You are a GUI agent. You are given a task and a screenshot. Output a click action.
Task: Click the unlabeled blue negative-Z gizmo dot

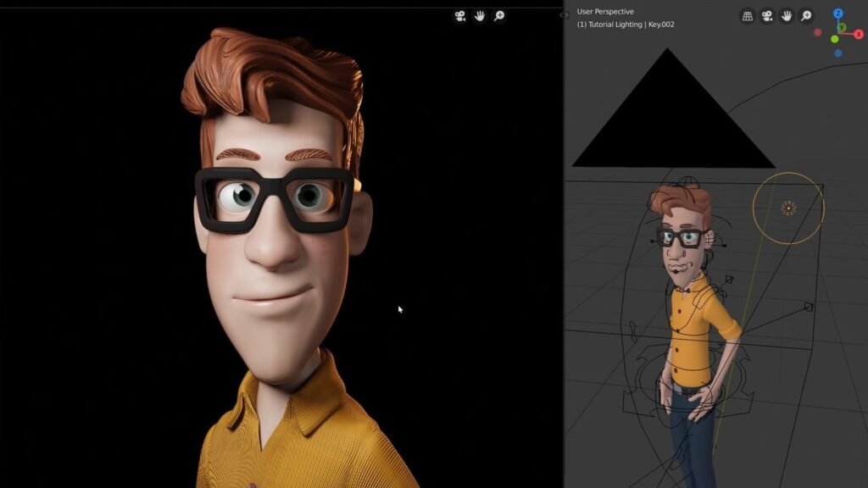click(838, 53)
